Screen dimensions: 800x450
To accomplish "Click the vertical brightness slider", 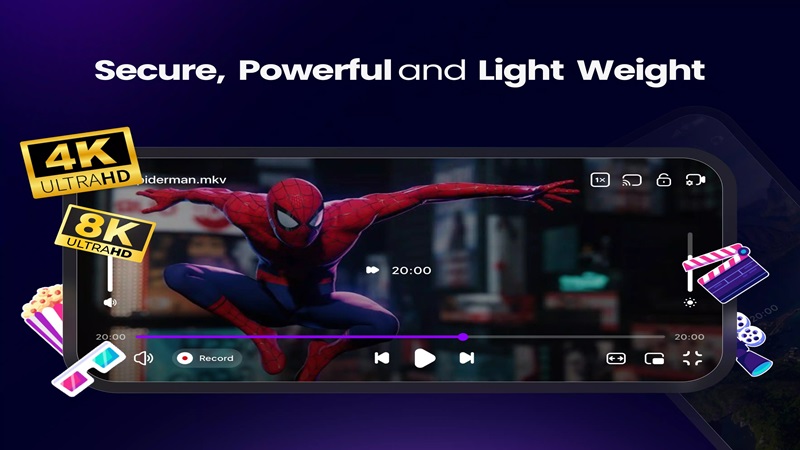I will point(690,263).
